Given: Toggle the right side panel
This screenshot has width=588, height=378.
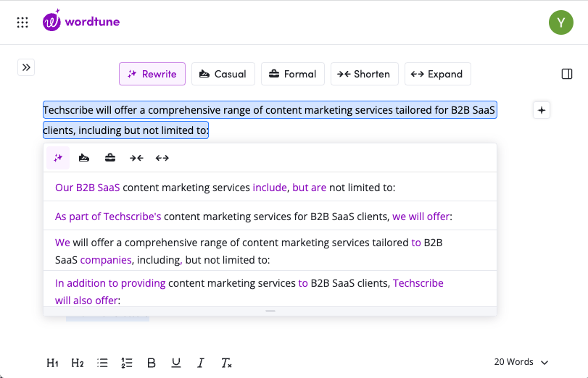Looking at the screenshot, I should [567, 74].
